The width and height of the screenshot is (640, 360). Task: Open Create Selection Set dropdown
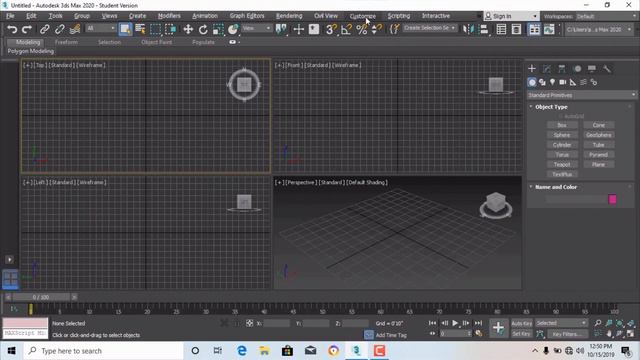point(430,28)
